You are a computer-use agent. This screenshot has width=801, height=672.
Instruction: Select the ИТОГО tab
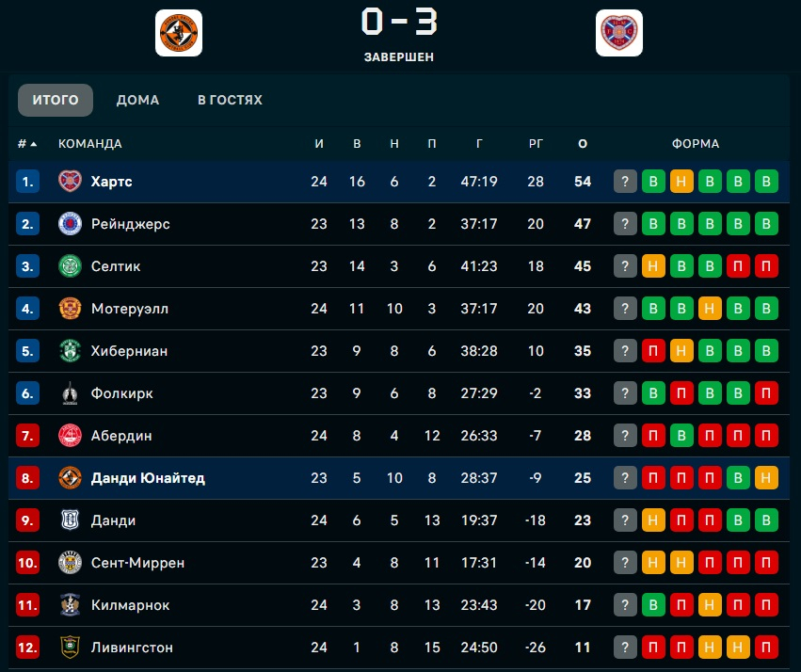point(56,100)
